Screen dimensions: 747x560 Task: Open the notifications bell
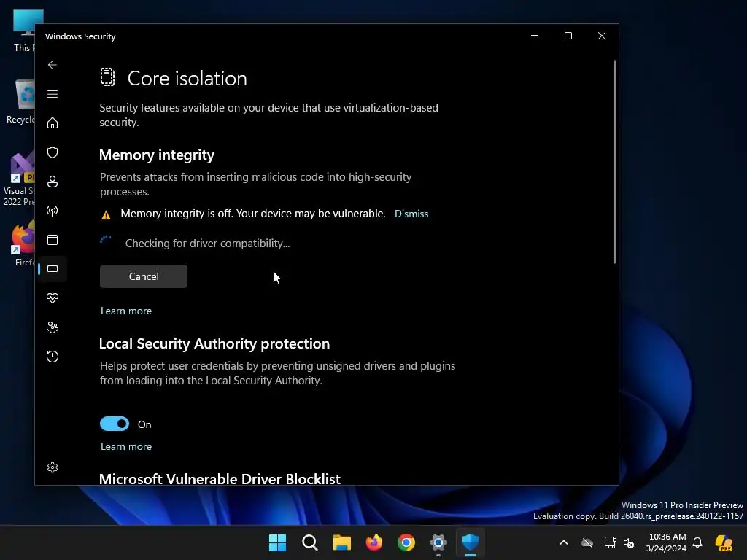[697, 542]
